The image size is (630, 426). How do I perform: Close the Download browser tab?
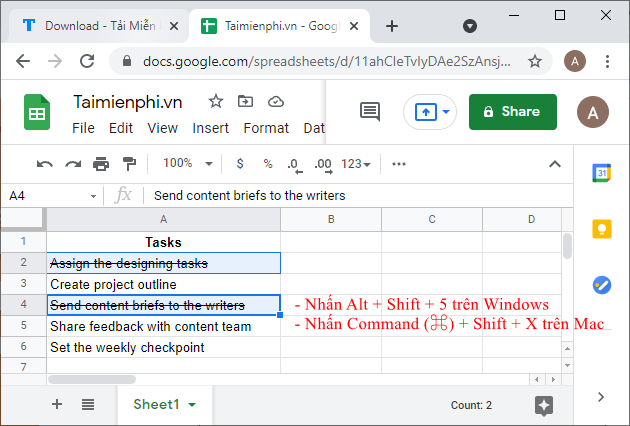click(x=174, y=26)
